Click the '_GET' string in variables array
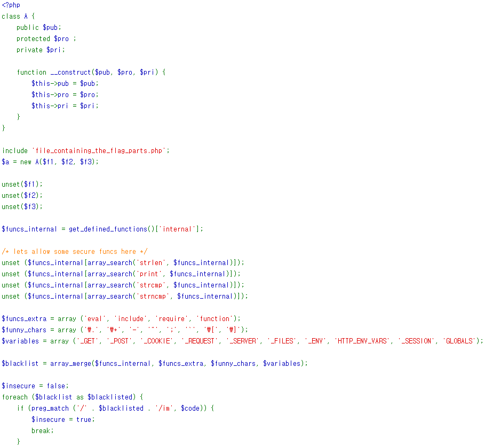493x448 pixels. pos(88,341)
